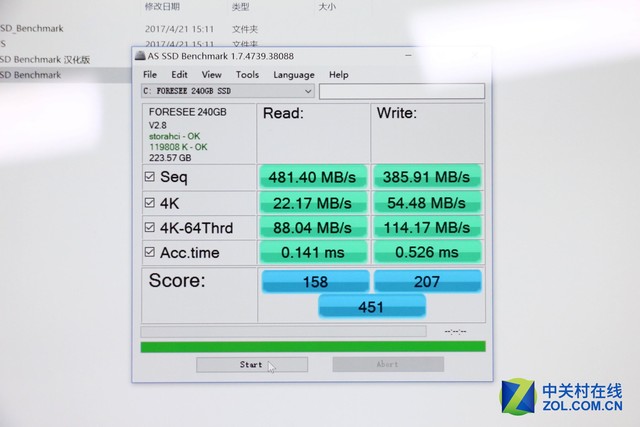
Task: Click the Seq read result 481.40 MB/s
Action: (313, 177)
